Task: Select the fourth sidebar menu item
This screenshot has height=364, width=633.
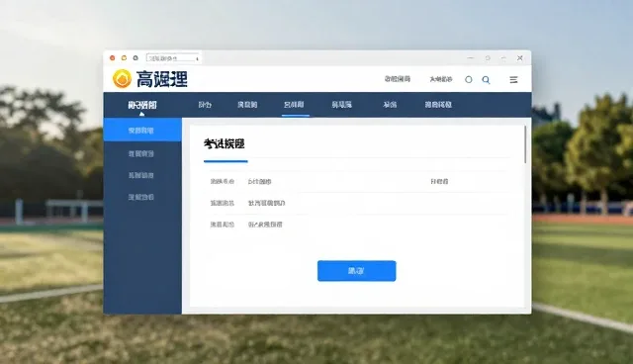Action: click(140, 198)
